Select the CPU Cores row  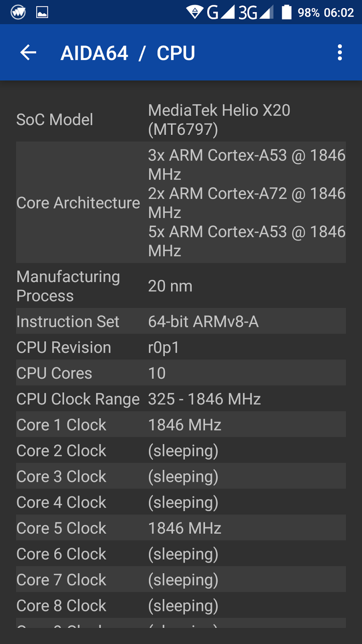pos(181,373)
